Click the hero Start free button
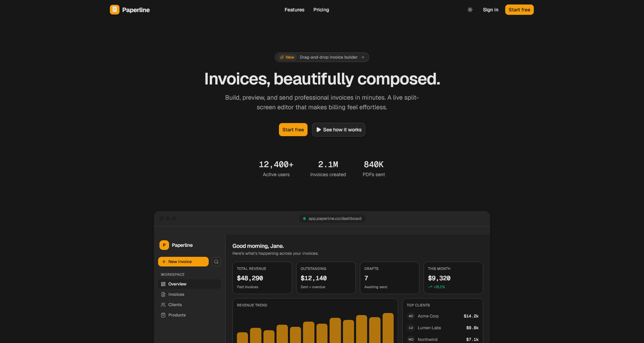Screen dimensions: 644x343 tap(293, 130)
